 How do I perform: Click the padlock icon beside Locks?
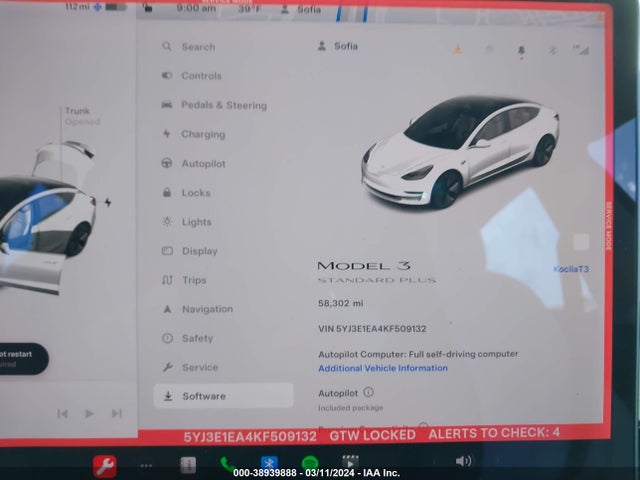pos(167,192)
